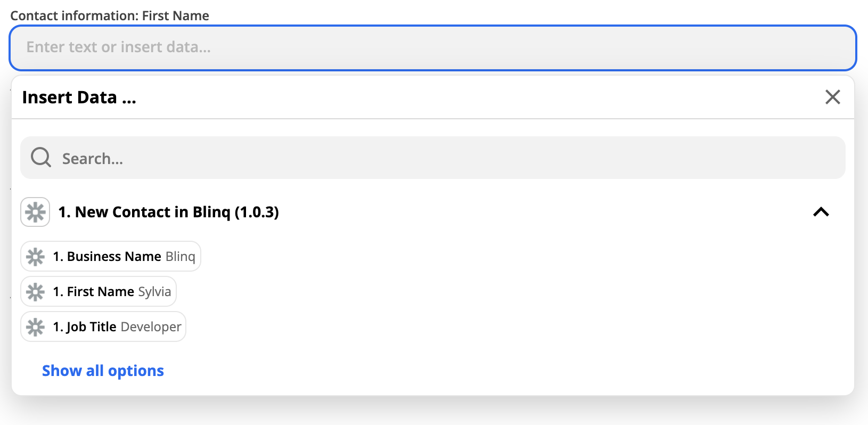Collapse the New Contact in Blinq section

pos(821,212)
